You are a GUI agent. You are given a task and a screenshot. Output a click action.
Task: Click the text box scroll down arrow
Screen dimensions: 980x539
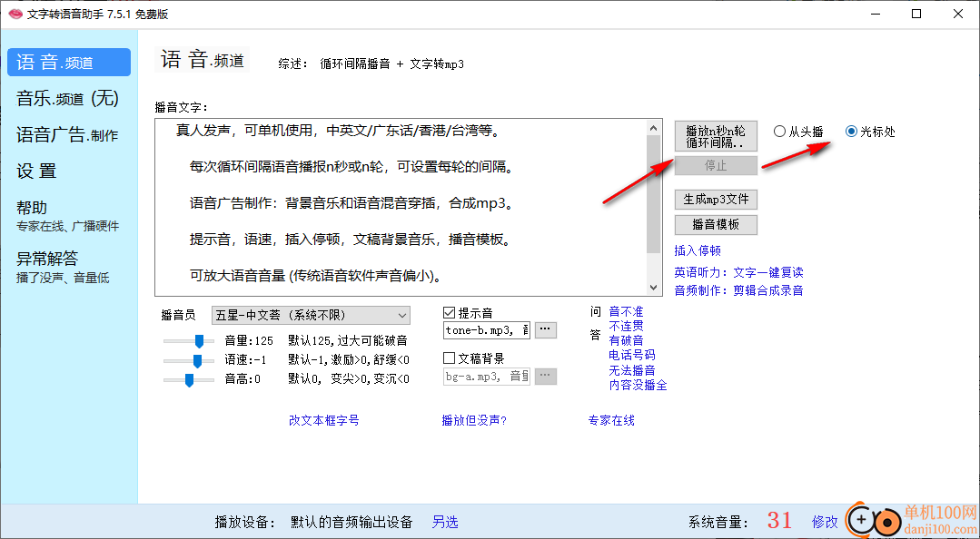(x=654, y=288)
